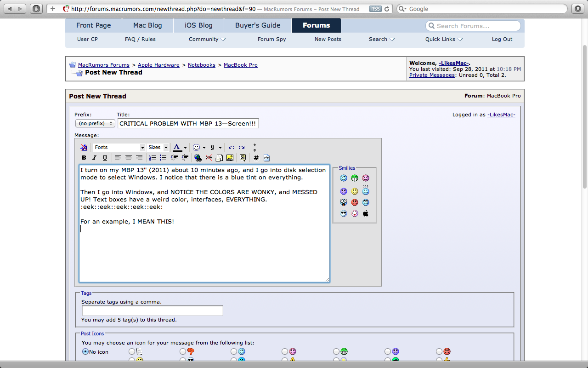This screenshot has width=588, height=368.
Task: Insert email link icon
Action: coord(219,158)
